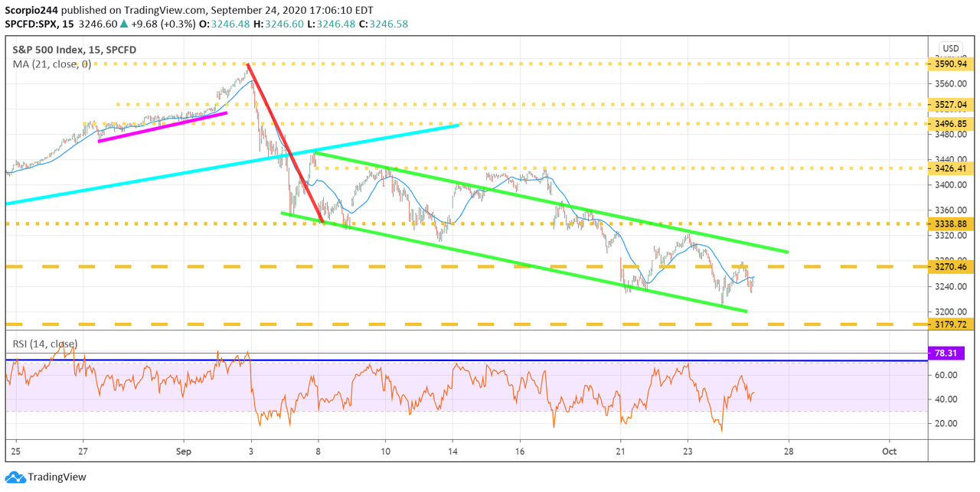Click the 3496.85 price level label
Image resolution: width=980 pixels, height=492 pixels.
coord(952,123)
